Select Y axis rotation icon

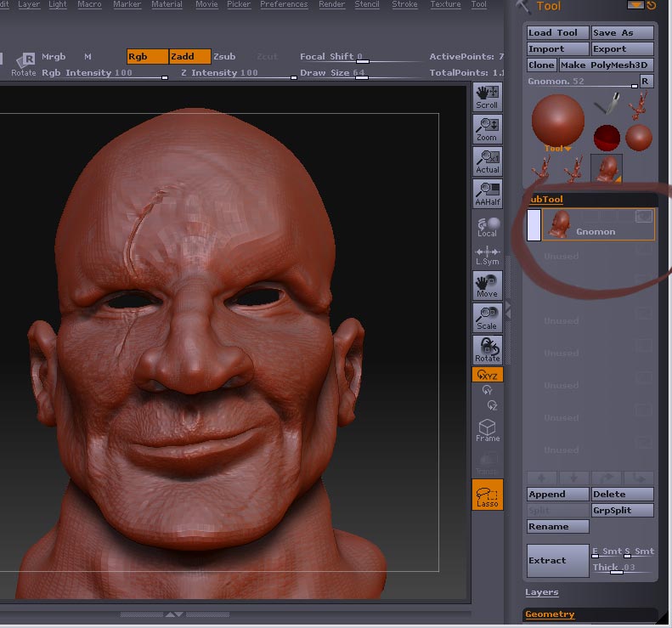tap(488, 390)
